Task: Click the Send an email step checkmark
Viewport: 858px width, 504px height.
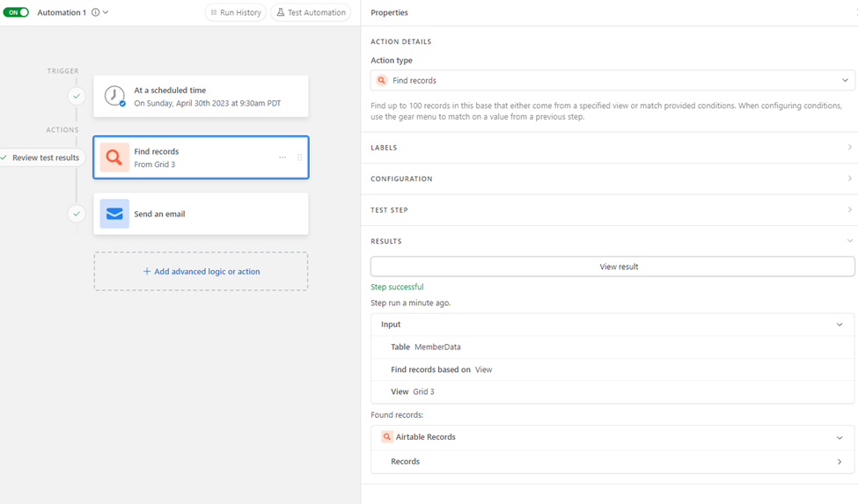Action: (77, 214)
